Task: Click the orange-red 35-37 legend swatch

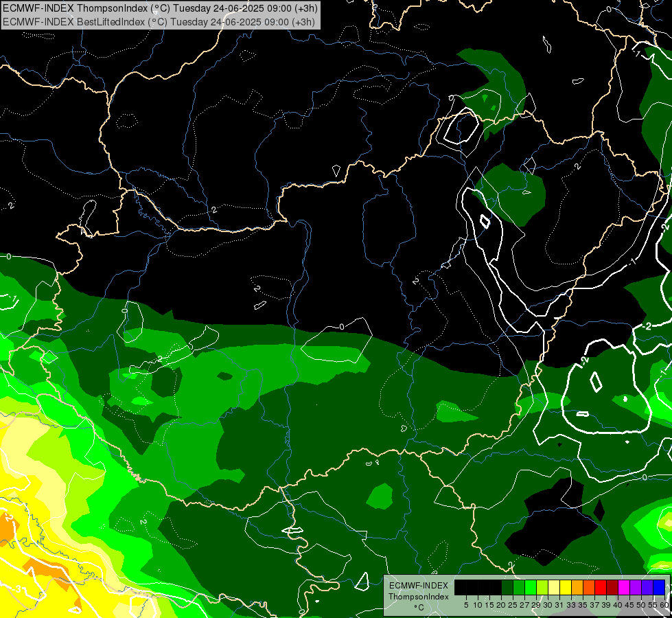Action: tap(589, 588)
